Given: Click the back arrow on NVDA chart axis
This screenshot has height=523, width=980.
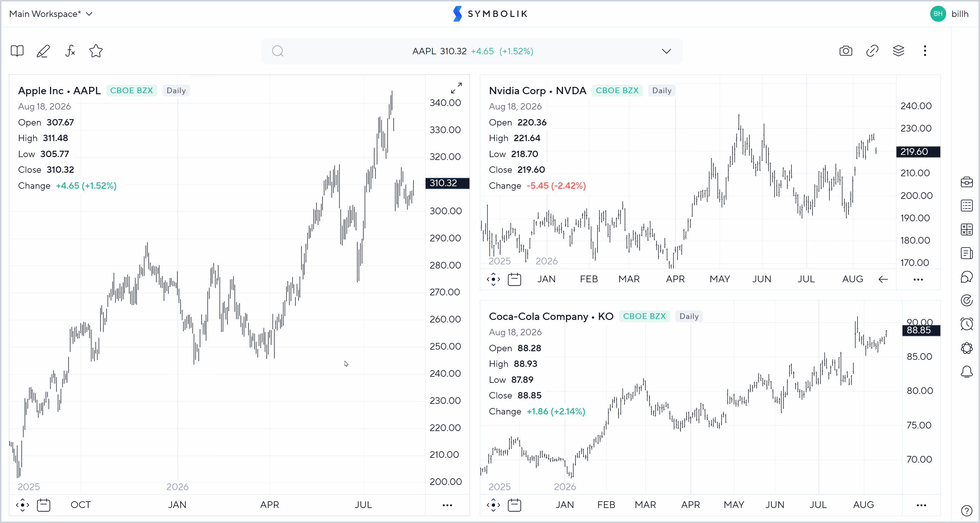Looking at the screenshot, I should [883, 280].
